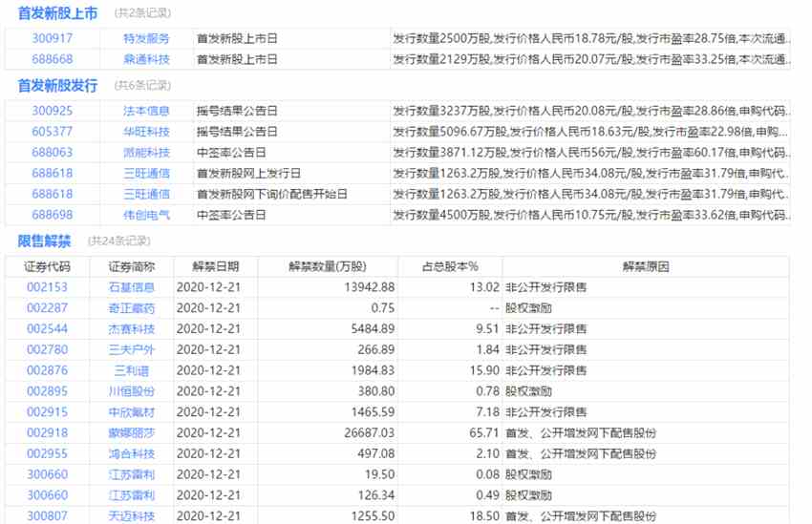Open stock code 300925 link

(53, 111)
